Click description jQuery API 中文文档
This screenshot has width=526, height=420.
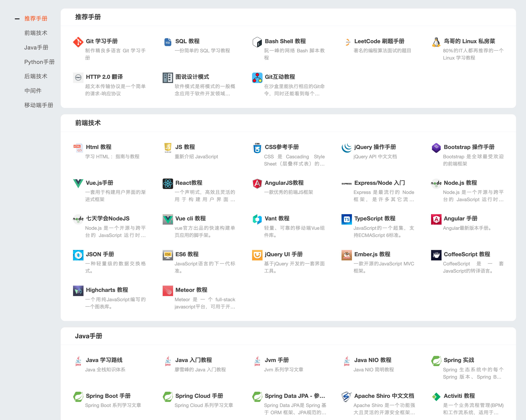point(375,157)
